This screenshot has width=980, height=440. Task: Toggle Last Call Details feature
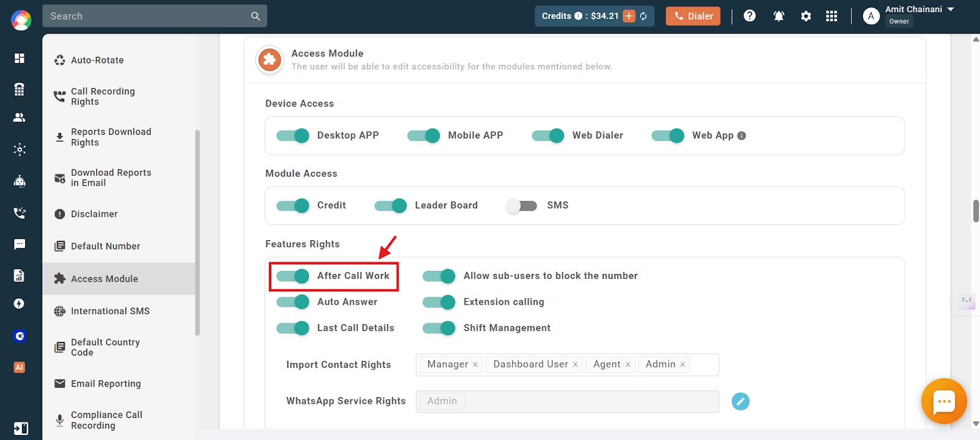coord(293,328)
